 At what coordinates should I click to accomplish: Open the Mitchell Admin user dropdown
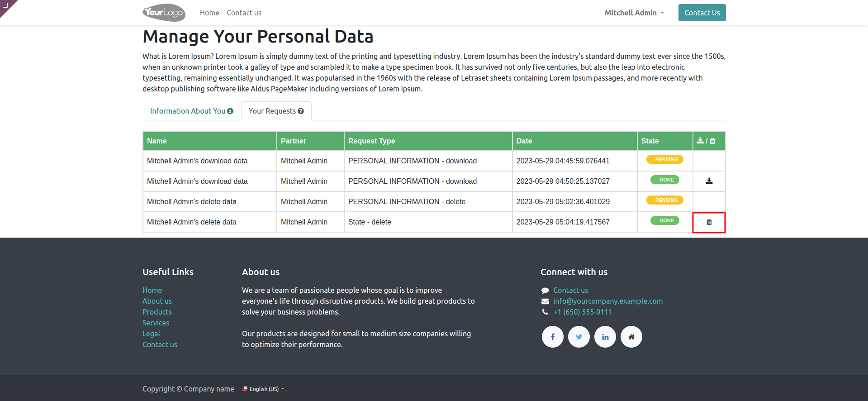[634, 13]
